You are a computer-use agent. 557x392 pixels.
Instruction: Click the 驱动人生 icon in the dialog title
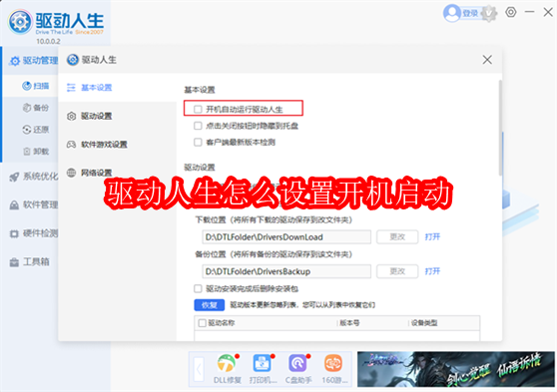pos(73,60)
